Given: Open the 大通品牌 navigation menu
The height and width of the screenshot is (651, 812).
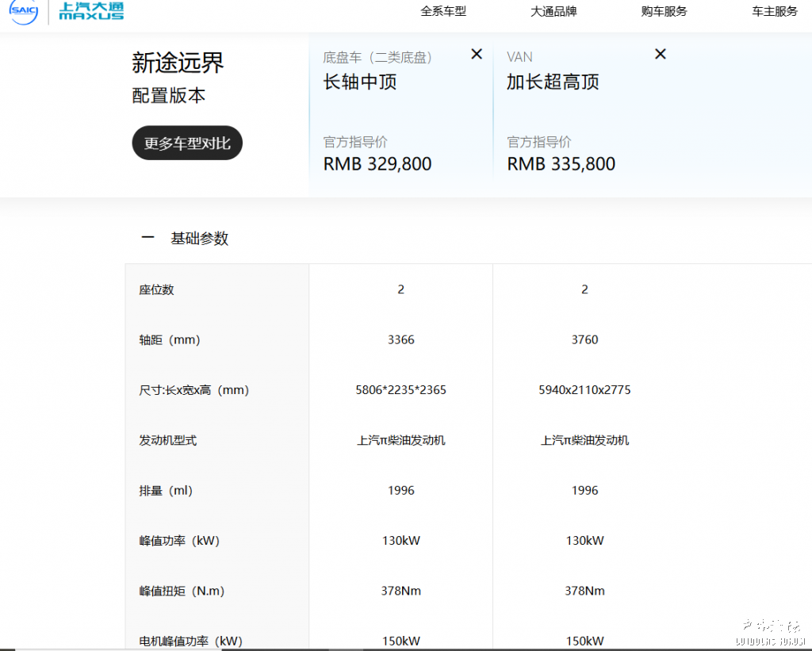Looking at the screenshot, I should 553,11.
